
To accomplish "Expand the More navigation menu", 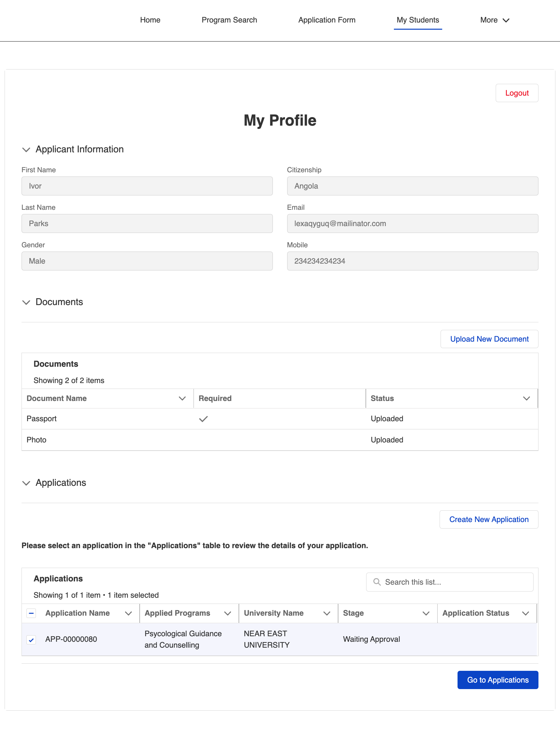I will (494, 20).
